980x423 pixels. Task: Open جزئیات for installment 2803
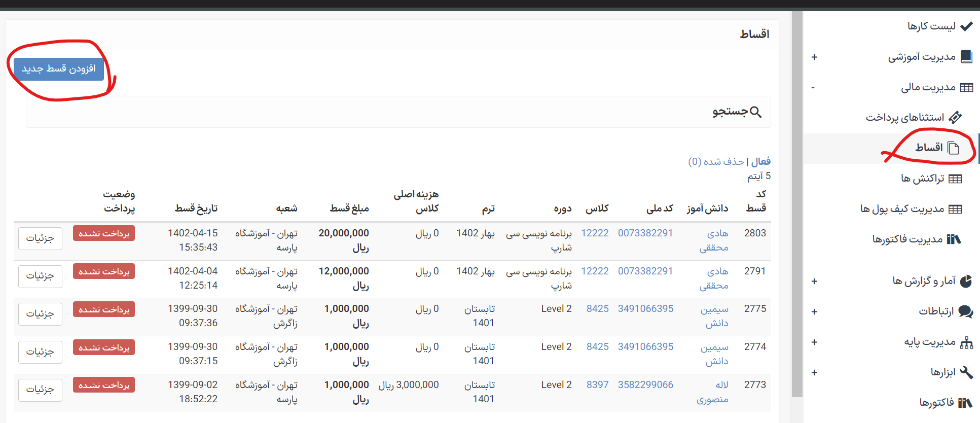[40, 238]
